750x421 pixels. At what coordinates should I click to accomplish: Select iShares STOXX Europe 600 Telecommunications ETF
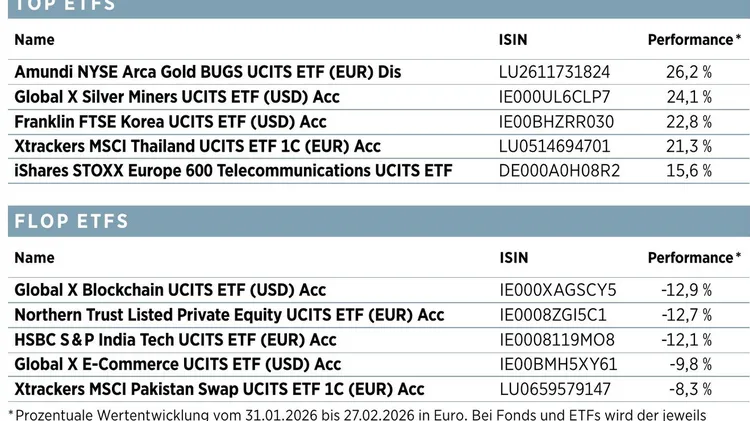233,171
